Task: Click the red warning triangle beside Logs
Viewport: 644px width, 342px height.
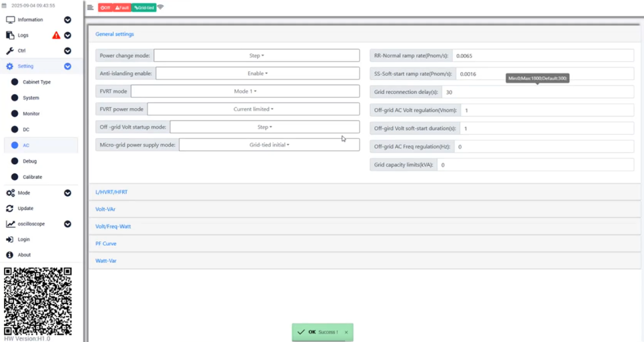Action: (x=56, y=35)
